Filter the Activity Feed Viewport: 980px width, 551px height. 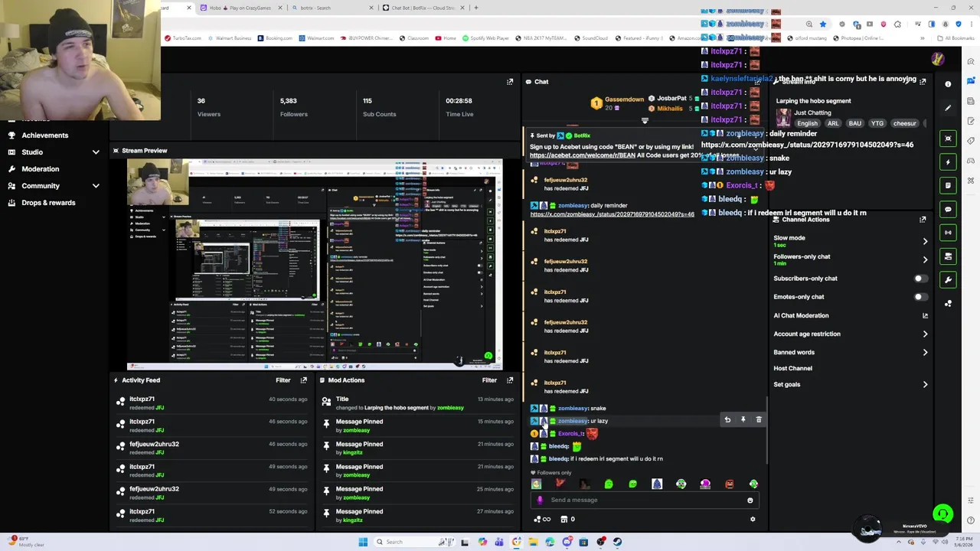click(283, 380)
